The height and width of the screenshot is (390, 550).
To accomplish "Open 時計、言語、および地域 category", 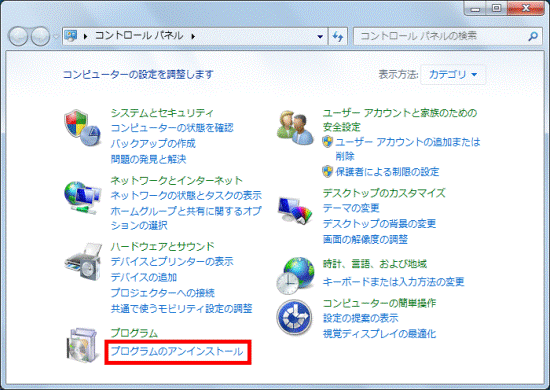I will (x=375, y=264).
